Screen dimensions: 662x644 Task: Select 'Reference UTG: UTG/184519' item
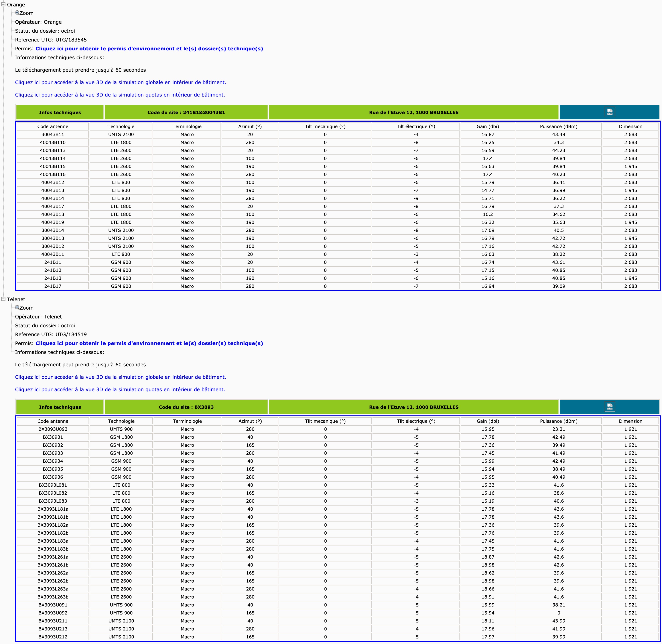[51, 334]
